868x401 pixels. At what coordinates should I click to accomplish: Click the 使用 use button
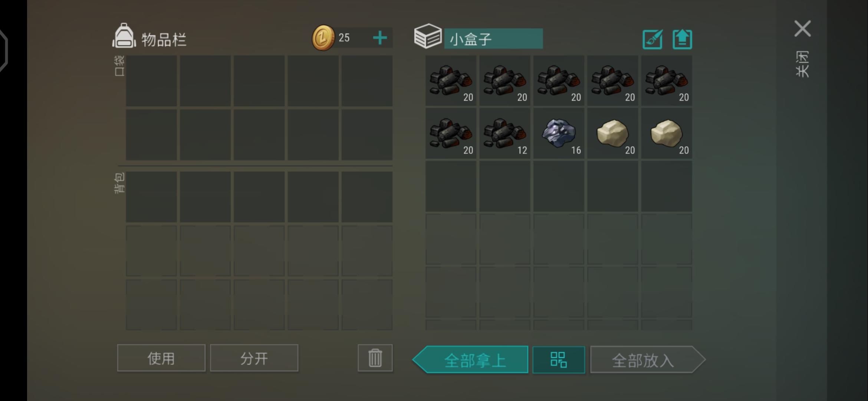coord(161,358)
